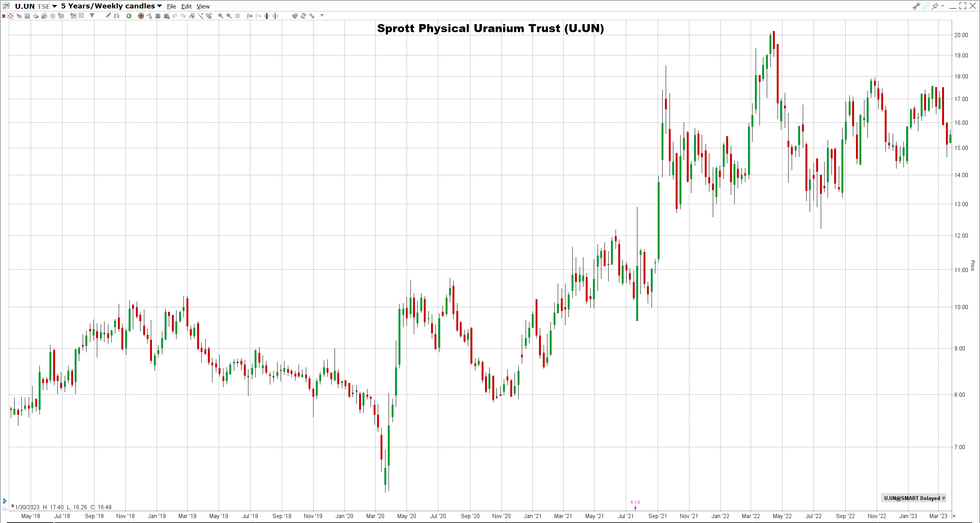Open the dropdown arrow beside the pushpin
The height and width of the screenshot is (523, 980).
tap(942, 6)
